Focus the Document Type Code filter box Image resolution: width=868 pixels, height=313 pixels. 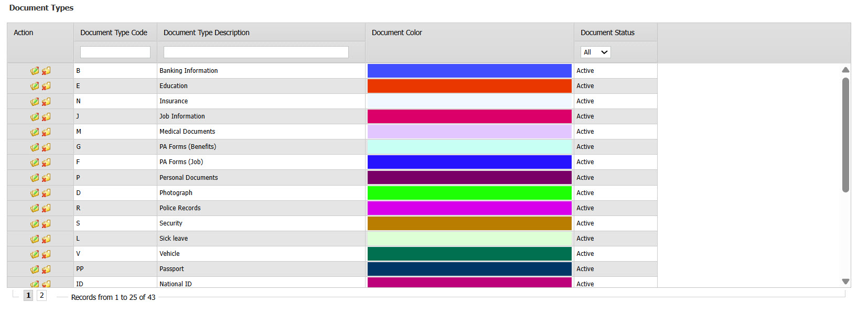(115, 52)
